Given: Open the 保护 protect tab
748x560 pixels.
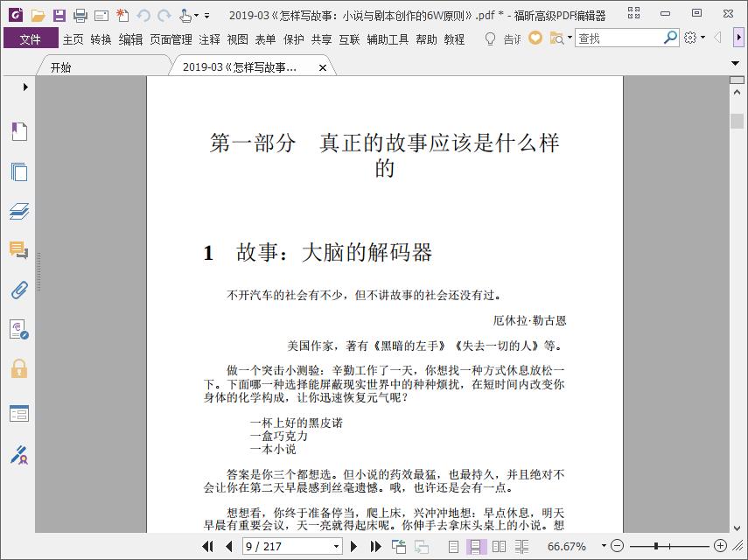Looking at the screenshot, I should tap(293, 39).
